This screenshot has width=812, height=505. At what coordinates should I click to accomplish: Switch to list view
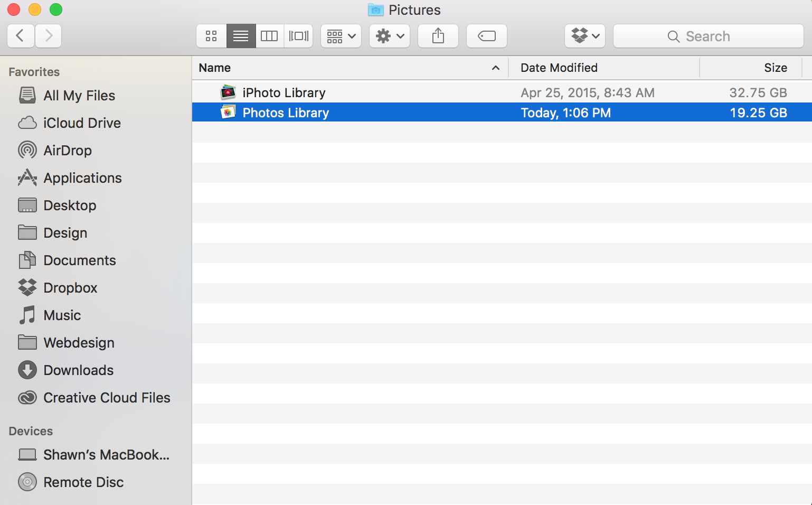(241, 36)
